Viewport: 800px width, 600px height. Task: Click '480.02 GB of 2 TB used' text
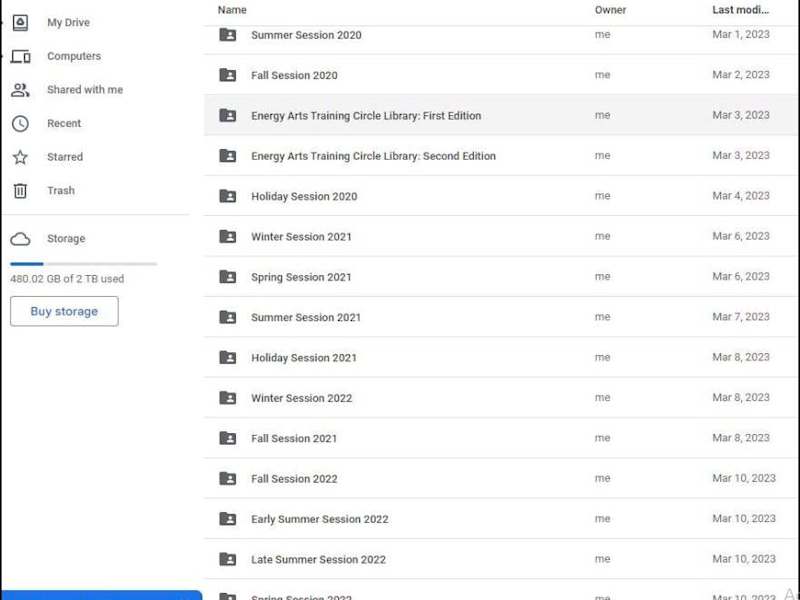pyautogui.click(x=67, y=279)
